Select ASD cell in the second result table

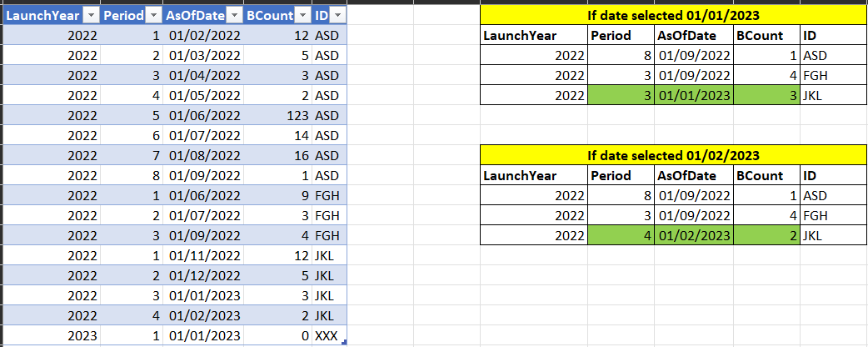(834, 195)
